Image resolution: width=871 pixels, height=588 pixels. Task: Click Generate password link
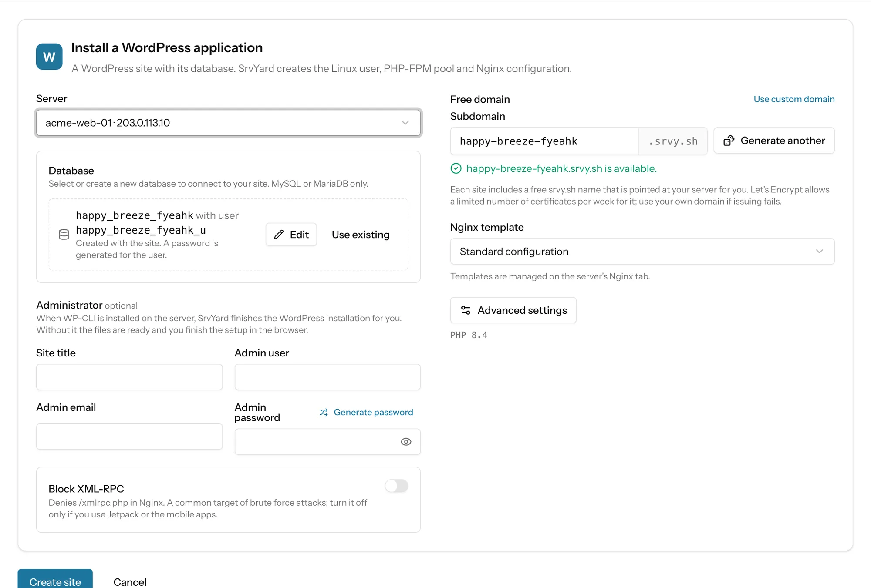click(x=373, y=412)
